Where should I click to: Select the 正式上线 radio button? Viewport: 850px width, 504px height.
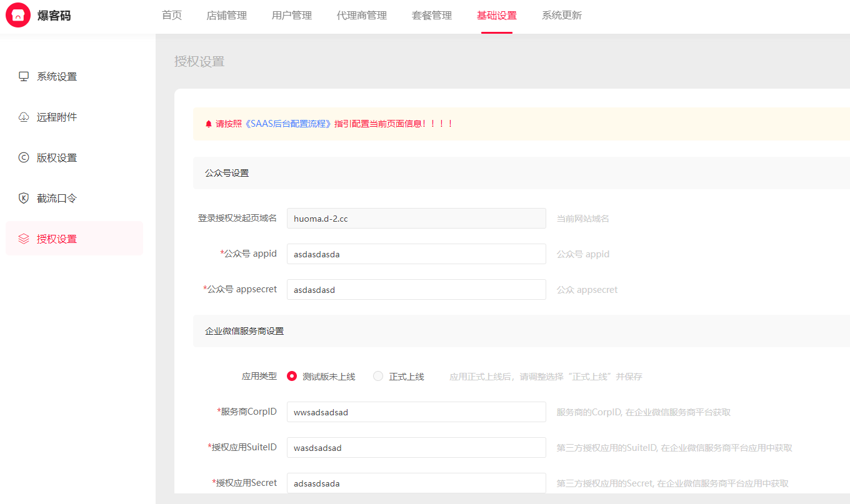(x=378, y=376)
